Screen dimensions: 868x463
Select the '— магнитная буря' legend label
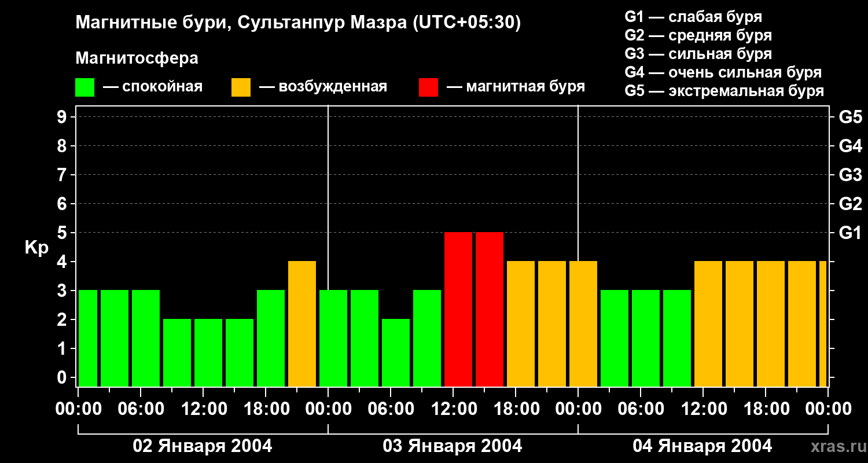tap(516, 87)
